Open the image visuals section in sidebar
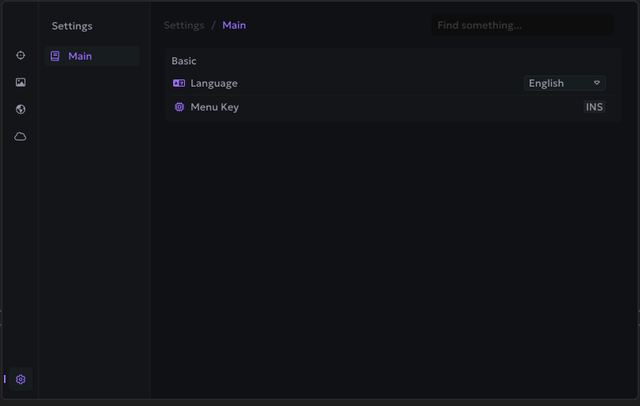This screenshot has width=640, height=406. [20, 82]
